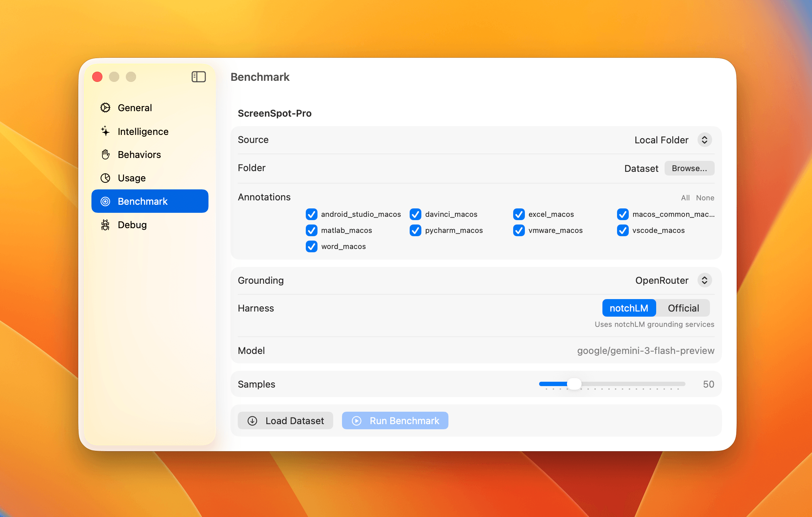Toggle the sidebar visibility icon

[x=199, y=77]
